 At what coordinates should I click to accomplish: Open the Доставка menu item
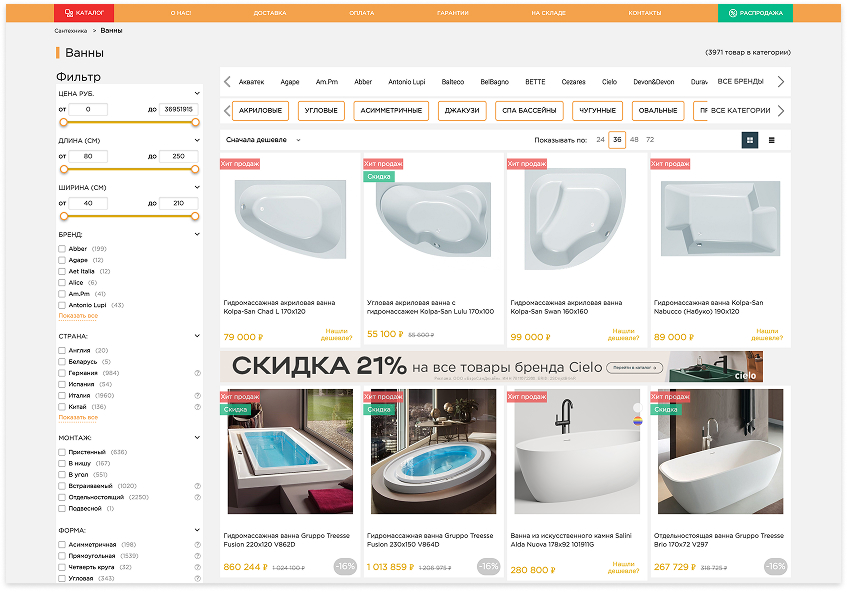point(269,13)
